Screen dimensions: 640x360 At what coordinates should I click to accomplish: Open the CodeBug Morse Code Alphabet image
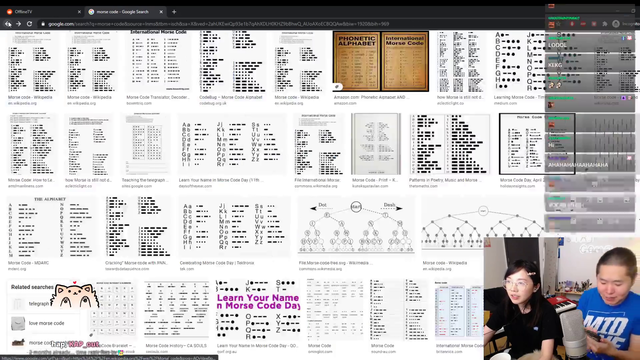tap(233, 61)
